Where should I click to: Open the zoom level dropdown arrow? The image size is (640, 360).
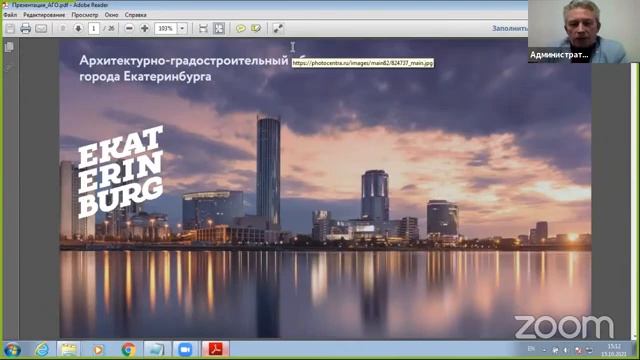pyautogui.click(x=182, y=28)
